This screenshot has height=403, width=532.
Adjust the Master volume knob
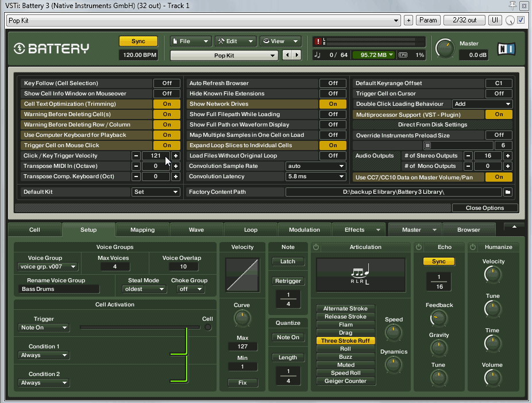tap(445, 48)
